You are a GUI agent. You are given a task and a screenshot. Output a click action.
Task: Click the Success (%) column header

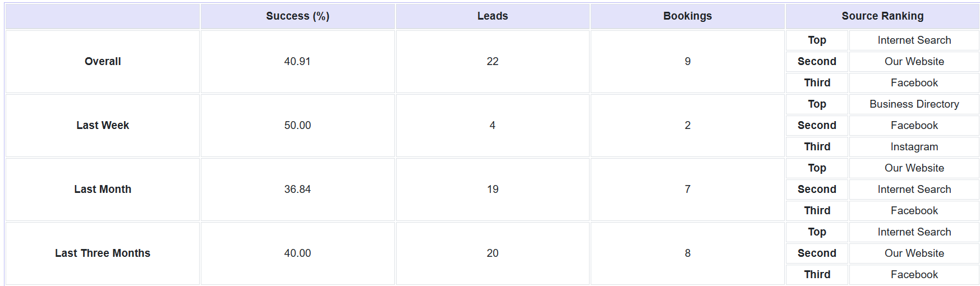pos(297,16)
